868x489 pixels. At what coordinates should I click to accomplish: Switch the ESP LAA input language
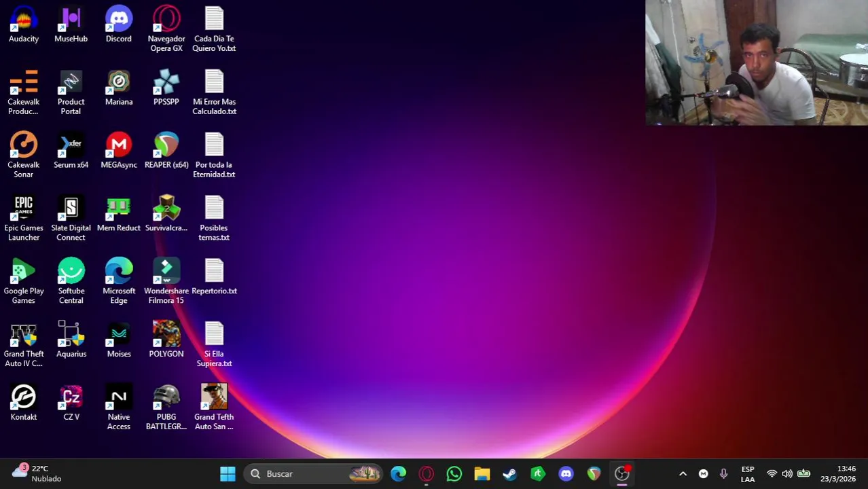(x=748, y=473)
